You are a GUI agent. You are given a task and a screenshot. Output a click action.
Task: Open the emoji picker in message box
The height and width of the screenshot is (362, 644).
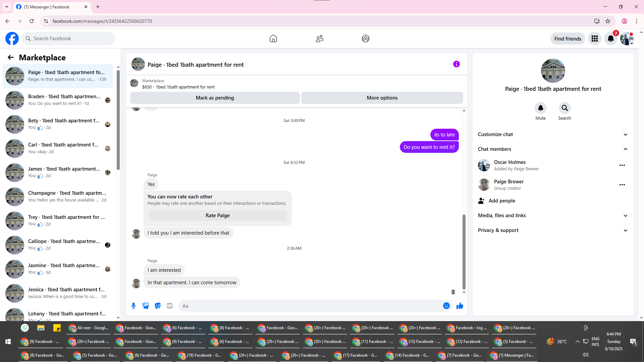point(446,306)
